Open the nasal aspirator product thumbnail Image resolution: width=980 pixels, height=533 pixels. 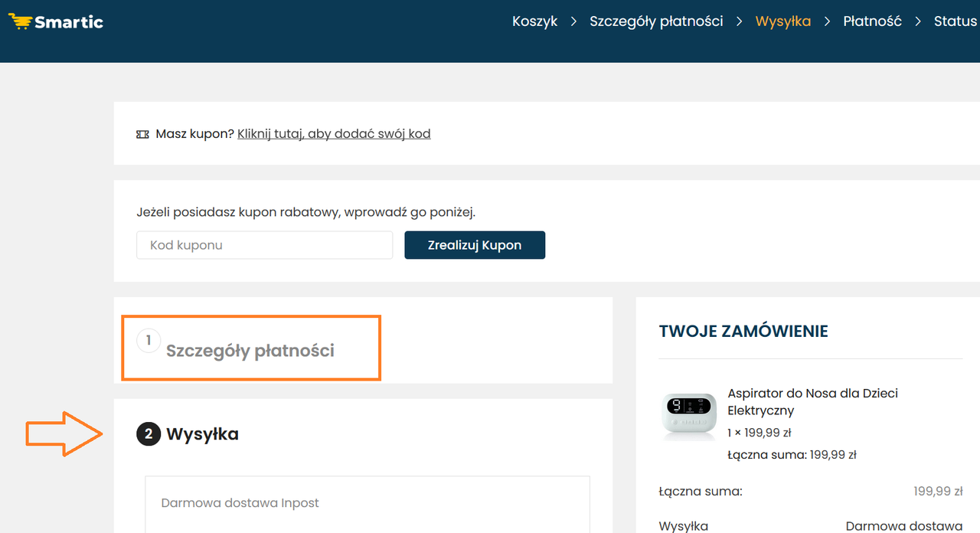[x=688, y=416]
